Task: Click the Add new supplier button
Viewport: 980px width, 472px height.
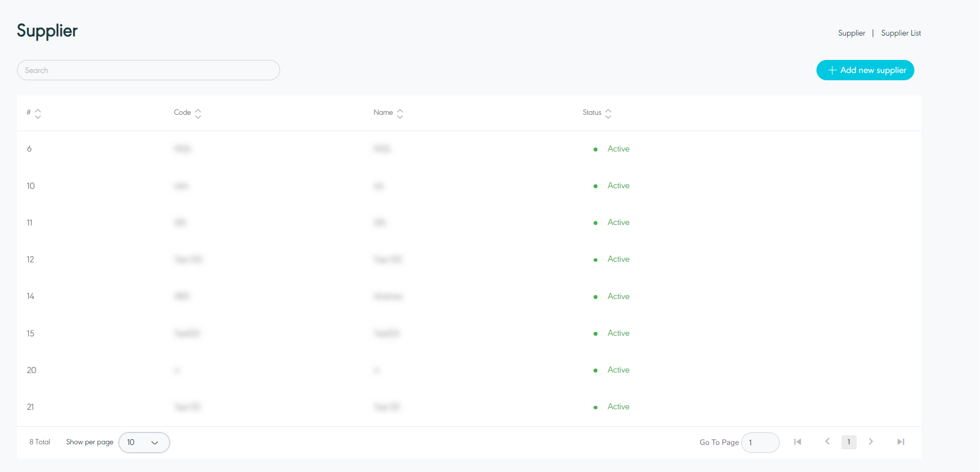Action: point(865,70)
